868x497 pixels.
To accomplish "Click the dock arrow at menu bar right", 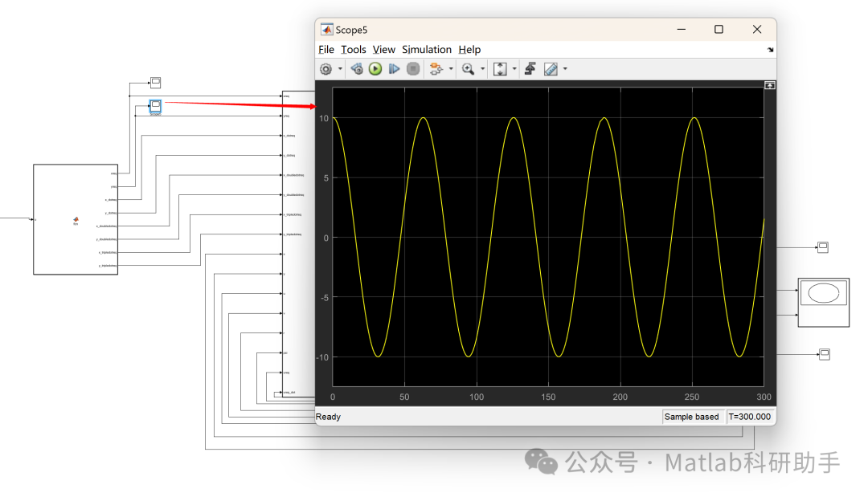I will pos(770,50).
